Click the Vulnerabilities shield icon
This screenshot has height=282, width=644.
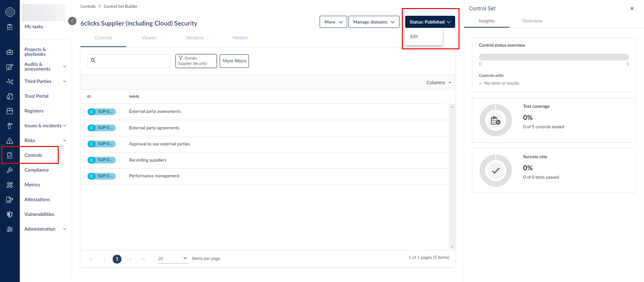10,215
